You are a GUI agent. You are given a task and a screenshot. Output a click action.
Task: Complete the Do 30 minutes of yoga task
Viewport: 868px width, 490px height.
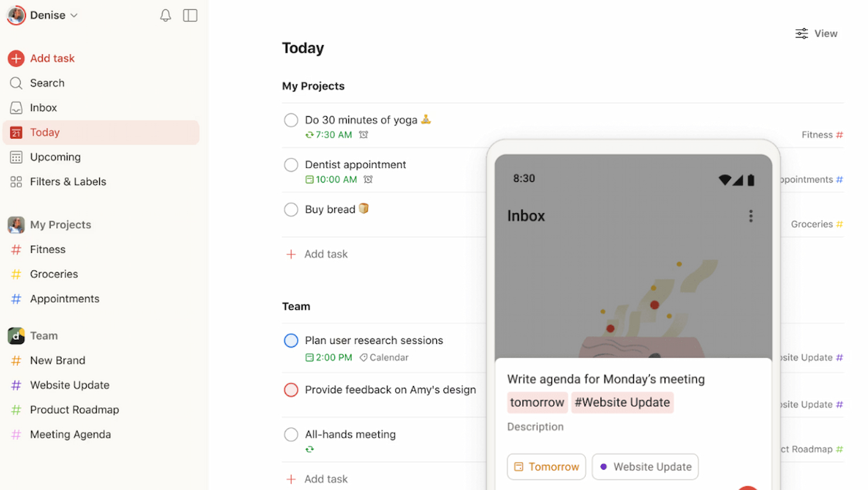point(291,120)
